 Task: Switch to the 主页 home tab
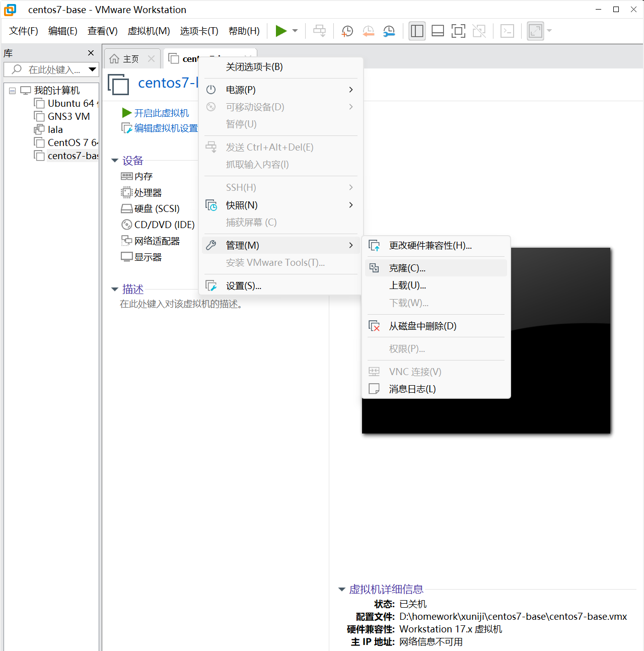124,59
